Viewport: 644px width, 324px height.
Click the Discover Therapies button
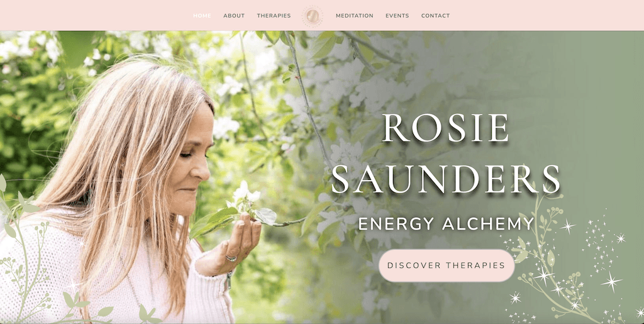point(447,265)
